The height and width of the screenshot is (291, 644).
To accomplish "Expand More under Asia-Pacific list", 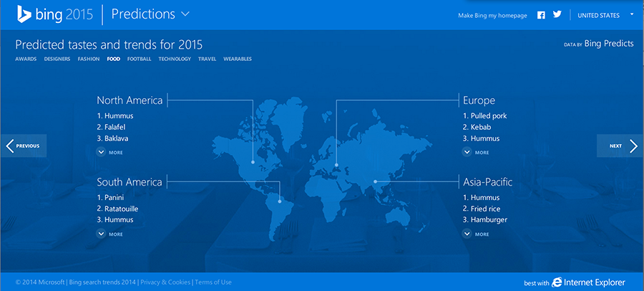I will tap(476, 234).
